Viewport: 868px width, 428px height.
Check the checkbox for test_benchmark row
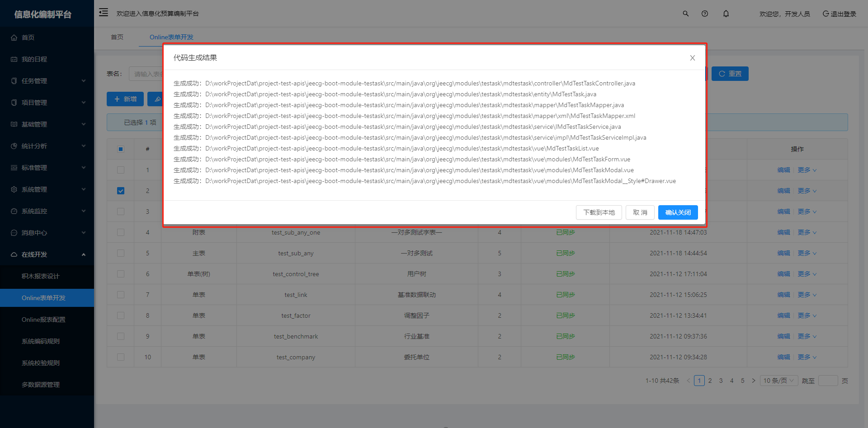[121, 336]
